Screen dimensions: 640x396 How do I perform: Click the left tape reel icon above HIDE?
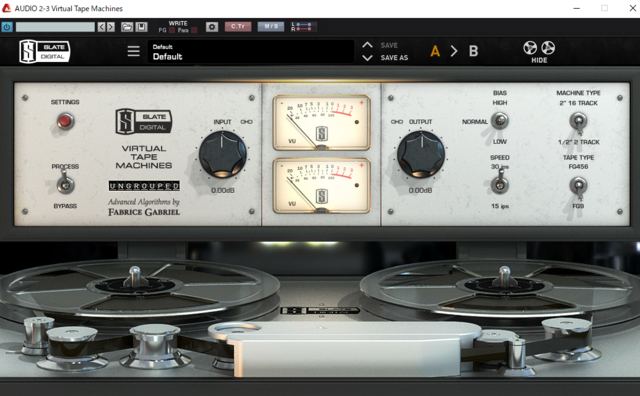[530, 48]
